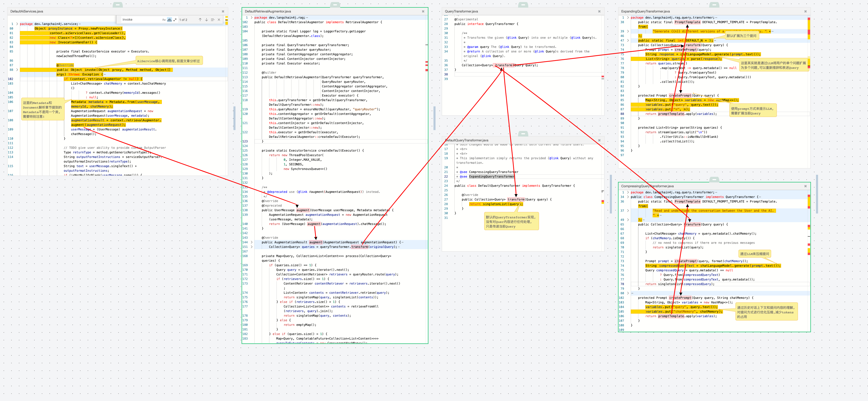
Task: Collapse the QueryTransformer.java panel via top handle
Action: coord(523,5)
